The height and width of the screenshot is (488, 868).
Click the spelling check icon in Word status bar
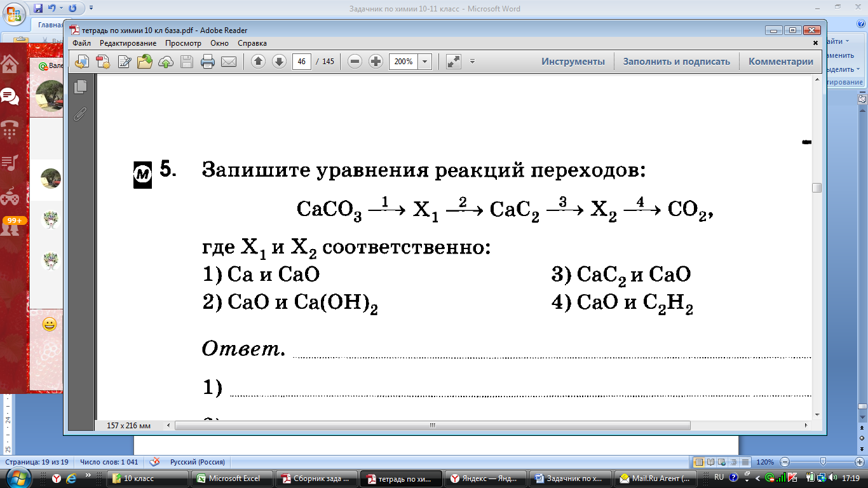click(154, 462)
